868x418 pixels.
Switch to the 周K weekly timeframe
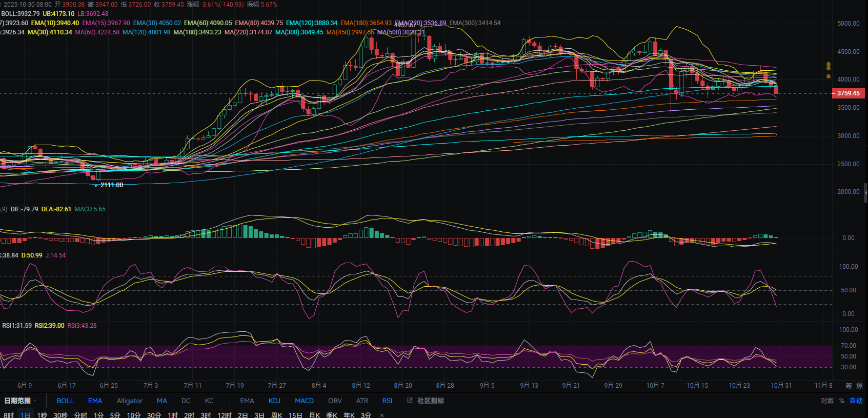(x=276, y=415)
